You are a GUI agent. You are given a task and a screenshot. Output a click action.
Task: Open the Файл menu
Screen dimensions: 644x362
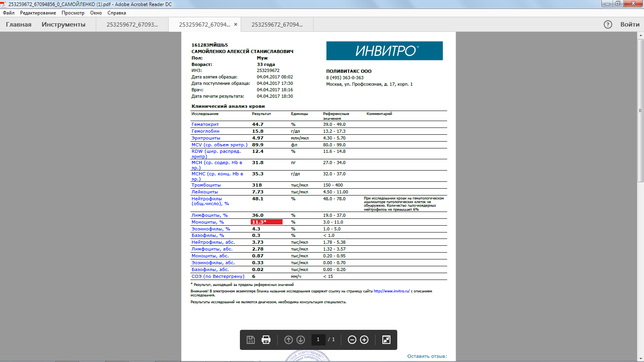pos(9,13)
